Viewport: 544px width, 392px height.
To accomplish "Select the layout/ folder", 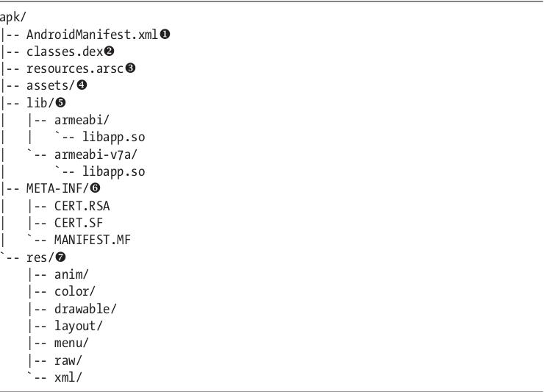I will tap(79, 326).
